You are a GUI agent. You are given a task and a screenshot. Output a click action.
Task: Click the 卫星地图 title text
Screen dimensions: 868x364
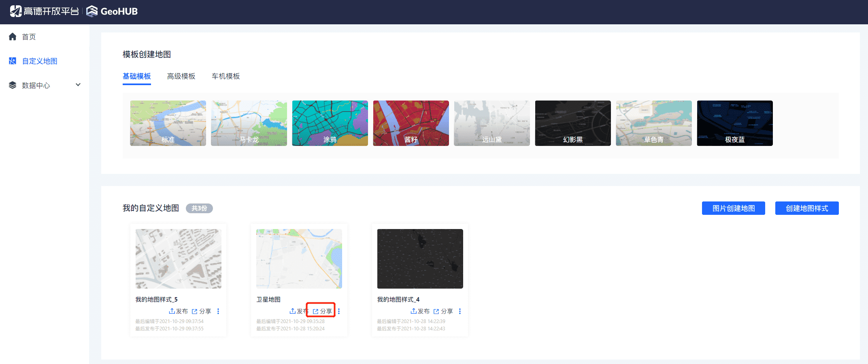pyautogui.click(x=268, y=300)
